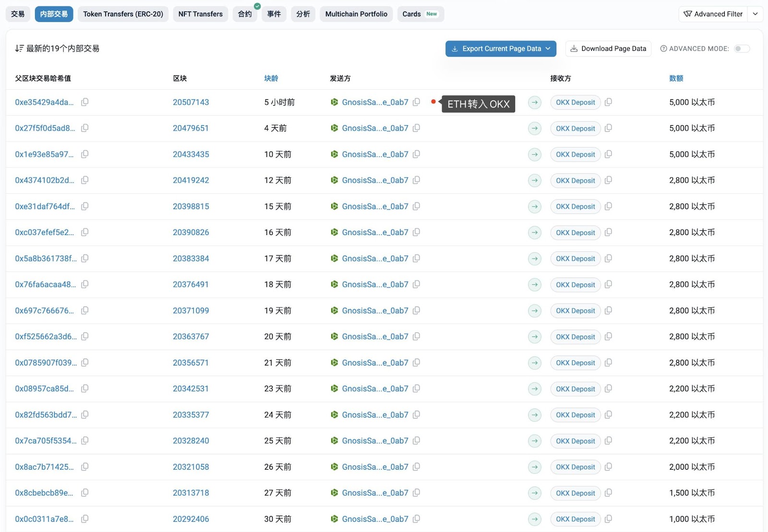Click the 5 小时前 age cell
Screen dimensions: 768x532
[280, 102]
